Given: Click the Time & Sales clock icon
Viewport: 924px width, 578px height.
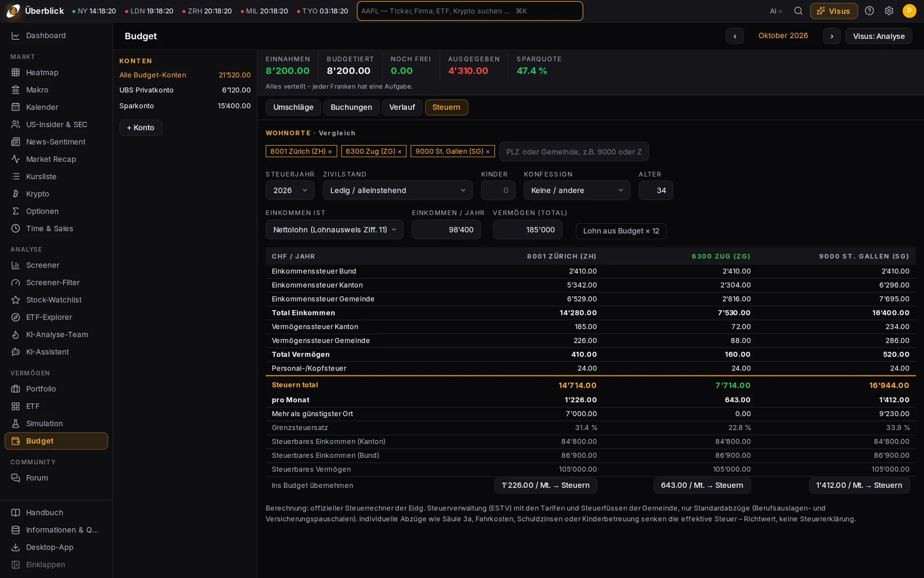Looking at the screenshot, I should click(x=16, y=228).
